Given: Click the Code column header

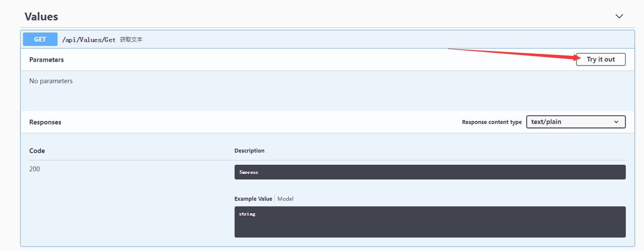Looking at the screenshot, I should (37, 151).
